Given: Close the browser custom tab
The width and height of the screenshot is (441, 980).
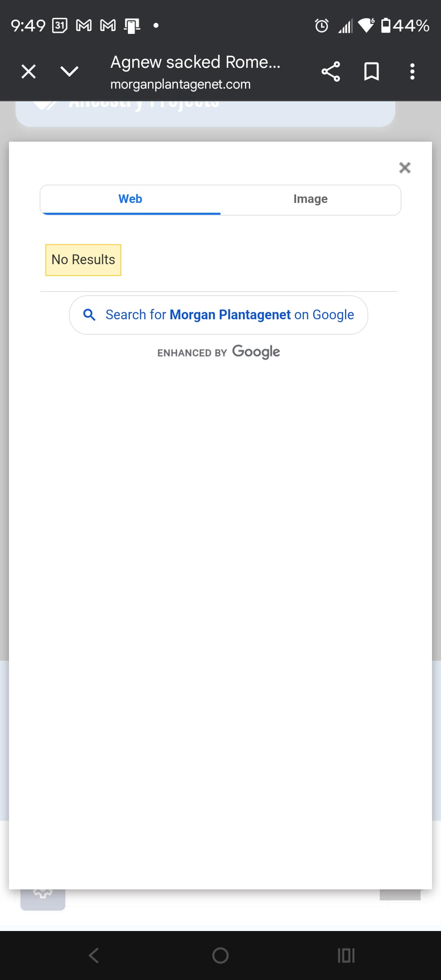Looking at the screenshot, I should point(29,71).
